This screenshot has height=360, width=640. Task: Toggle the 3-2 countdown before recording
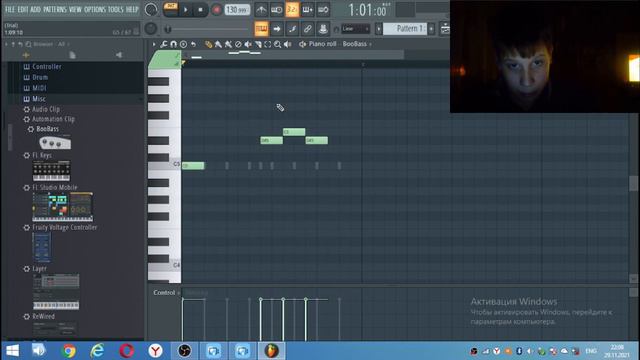(292, 10)
